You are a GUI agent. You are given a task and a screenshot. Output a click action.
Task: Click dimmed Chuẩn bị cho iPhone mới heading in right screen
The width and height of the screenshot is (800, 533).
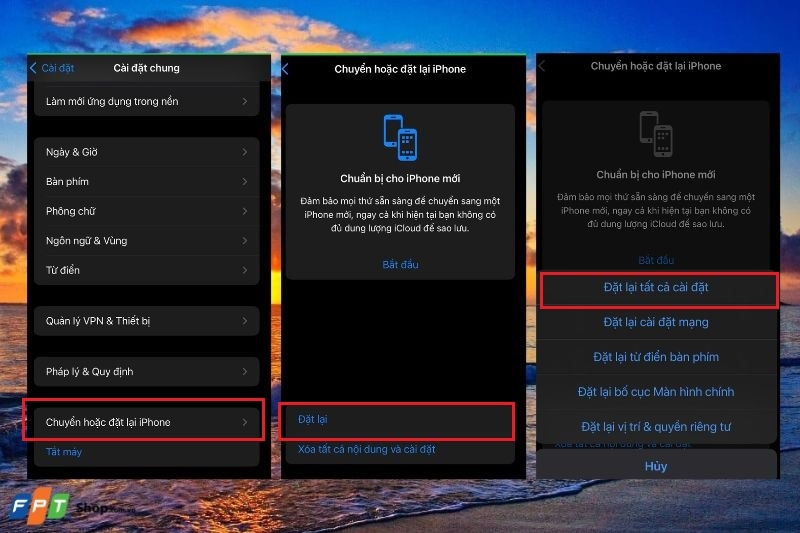pyautogui.click(x=656, y=174)
